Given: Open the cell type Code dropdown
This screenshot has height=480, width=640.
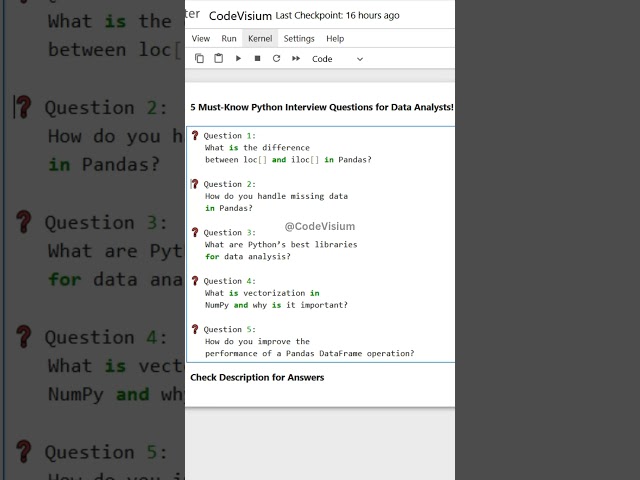Looking at the screenshot, I should [337, 59].
